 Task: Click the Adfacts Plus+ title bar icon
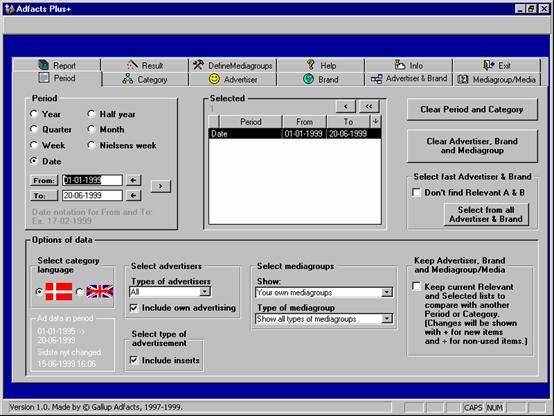tap(10, 8)
